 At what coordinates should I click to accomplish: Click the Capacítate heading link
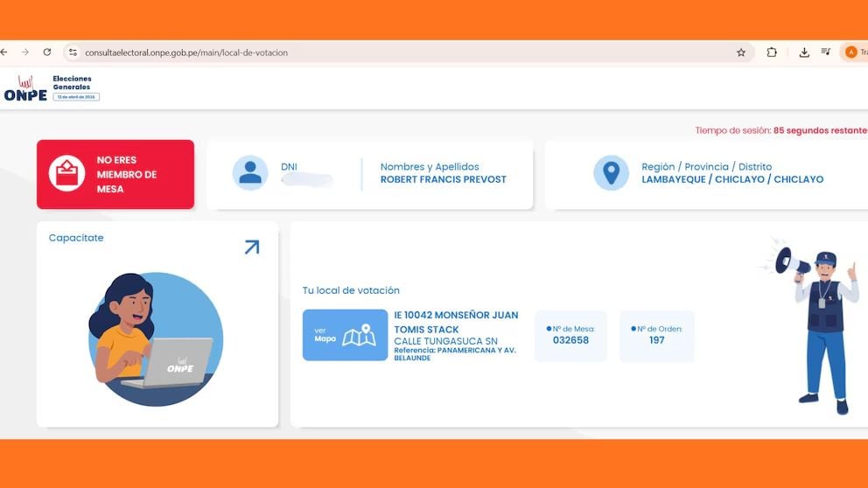76,238
